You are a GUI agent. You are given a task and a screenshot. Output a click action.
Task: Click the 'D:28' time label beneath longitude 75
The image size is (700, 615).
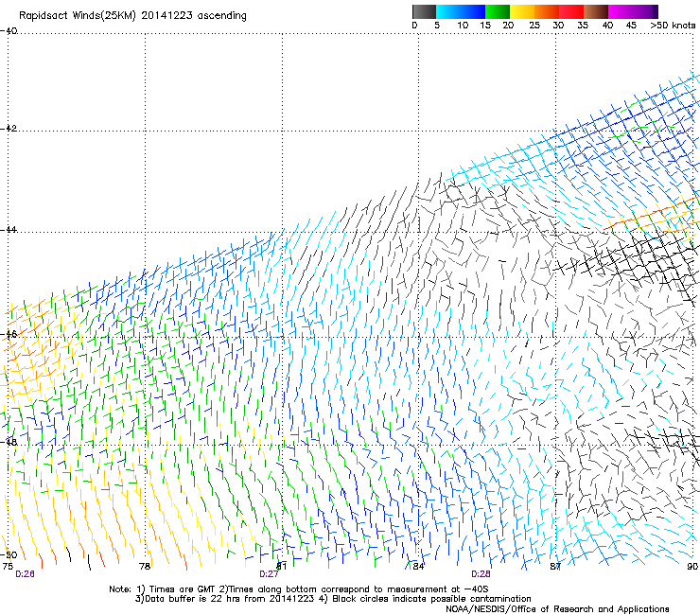(x=25, y=574)
